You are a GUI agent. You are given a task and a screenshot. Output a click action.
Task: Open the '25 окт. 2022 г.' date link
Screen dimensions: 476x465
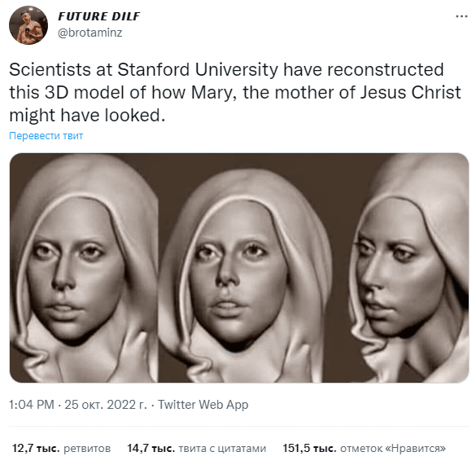(105, 405)
